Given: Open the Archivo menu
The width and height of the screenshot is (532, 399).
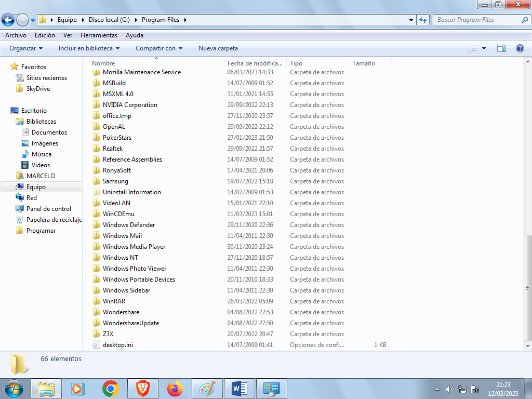Looking at the screenshot, I should click(x=16, y=35).
